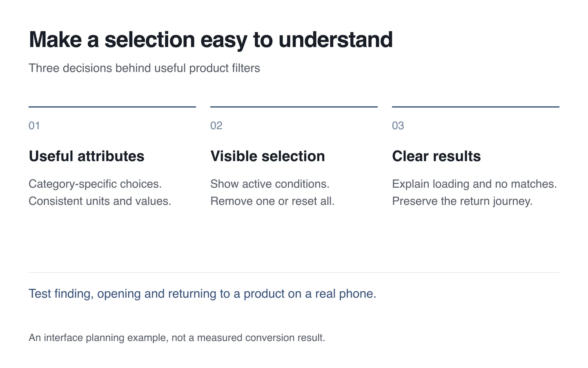Click the blue rule above step 01
588x368 pixels.
click(x=112, y=107)
